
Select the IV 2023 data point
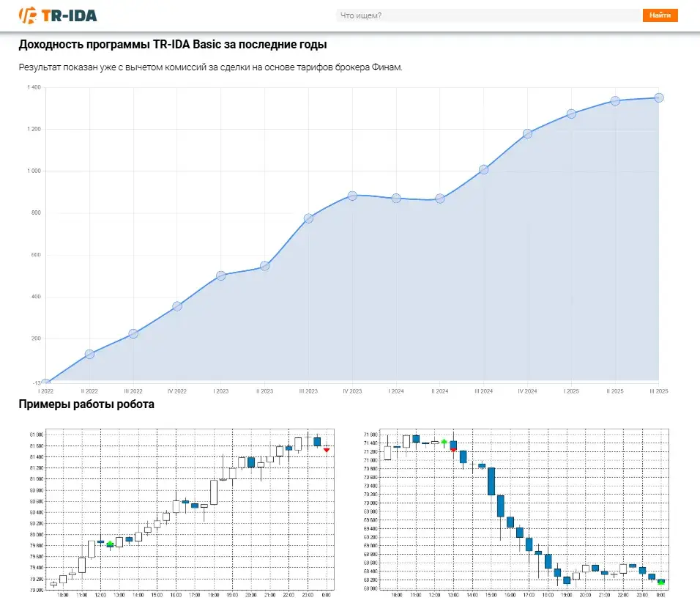click(352, 196)
